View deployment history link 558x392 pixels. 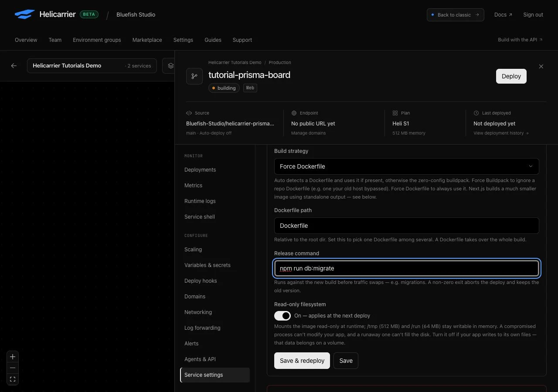(501, 133)
